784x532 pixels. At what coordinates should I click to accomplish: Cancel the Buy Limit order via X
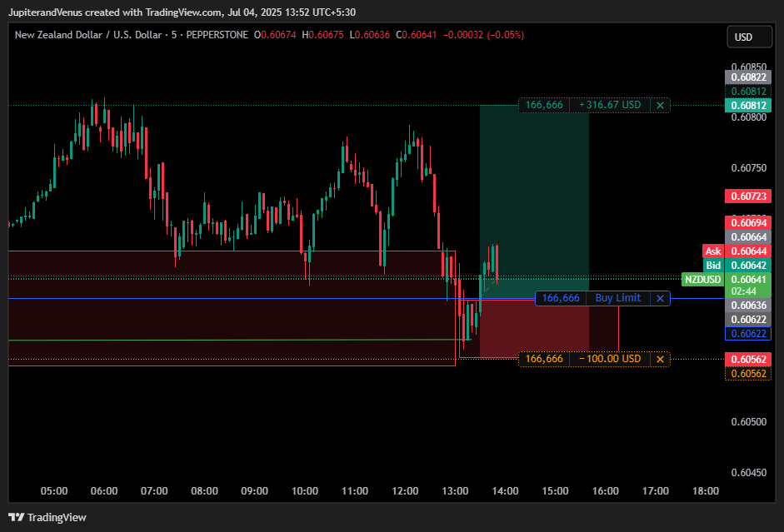(x=660, y=298)
